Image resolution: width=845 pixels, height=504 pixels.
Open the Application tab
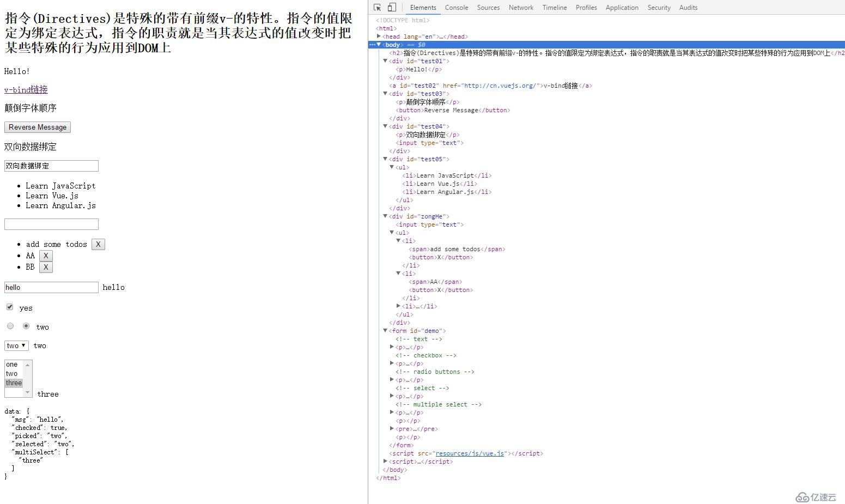pos(622,8)
